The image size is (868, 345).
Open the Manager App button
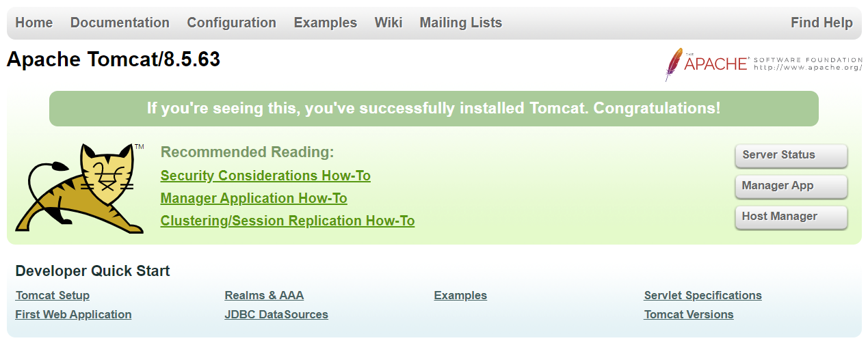pyautogui.click(x=791, y=187)
